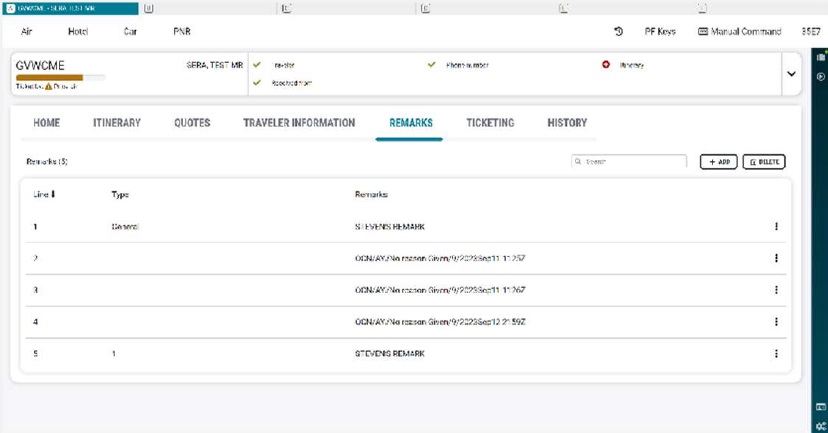Expand the PNR header panel chevron

click(791, 74)
